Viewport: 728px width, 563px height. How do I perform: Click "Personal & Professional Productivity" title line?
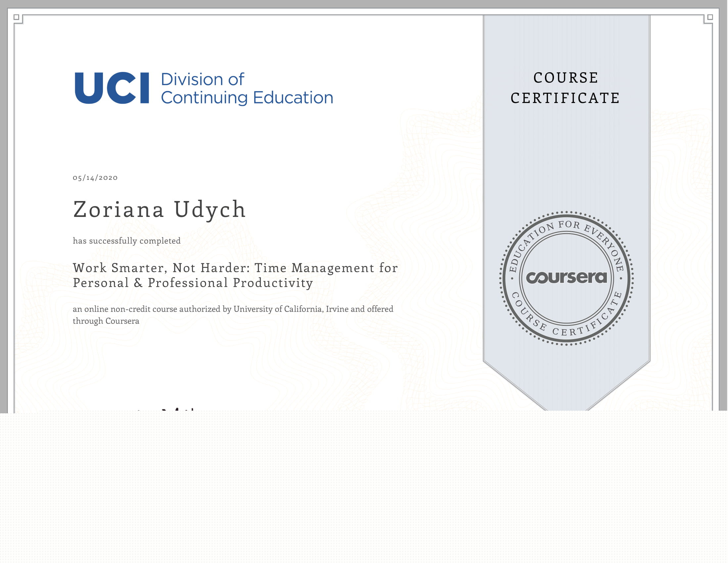[193, 283]
